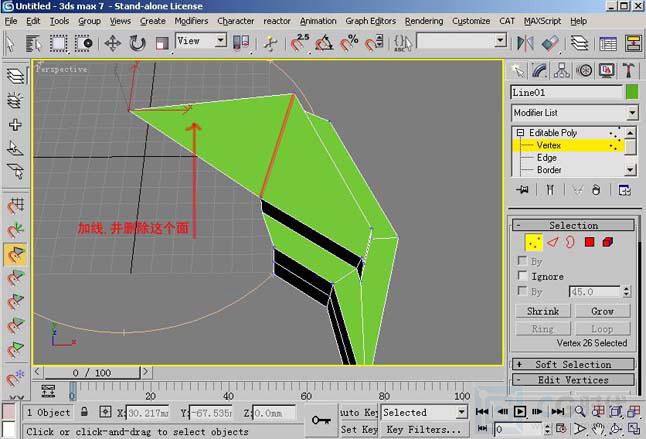The image size is (646, 439).
Task: Open Layer Manager from the toolbar
Action: click(x=580, y=43)
